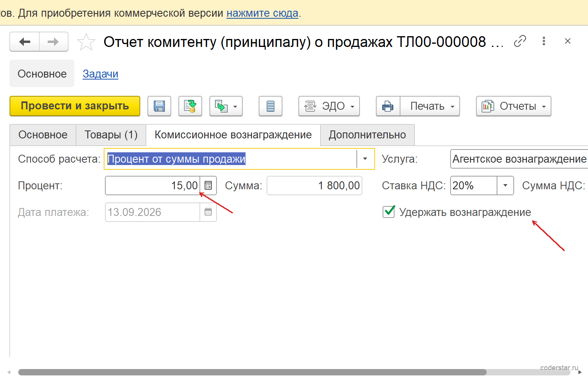This screenshot has height=377, width=588.
Task: Click the Процент value input field
Action: pyautogui.click(x=153, y=185)
